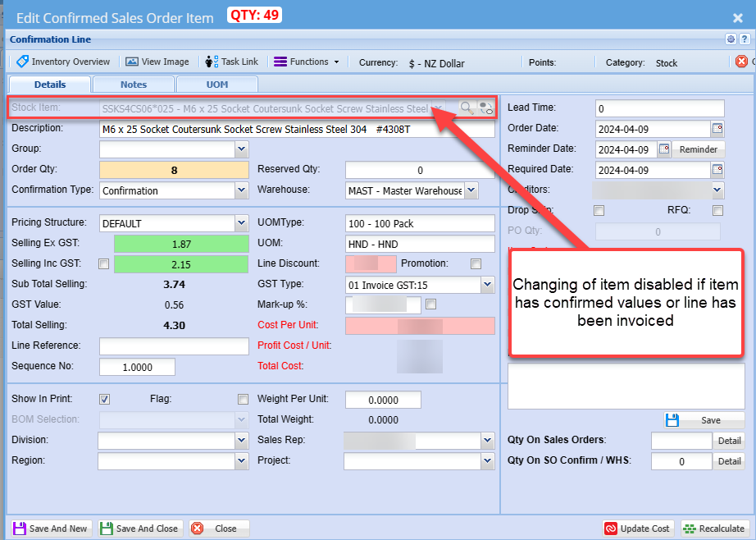Open the Task Link tool
This screenshot has height=540, width=756.
coord(231,62)
